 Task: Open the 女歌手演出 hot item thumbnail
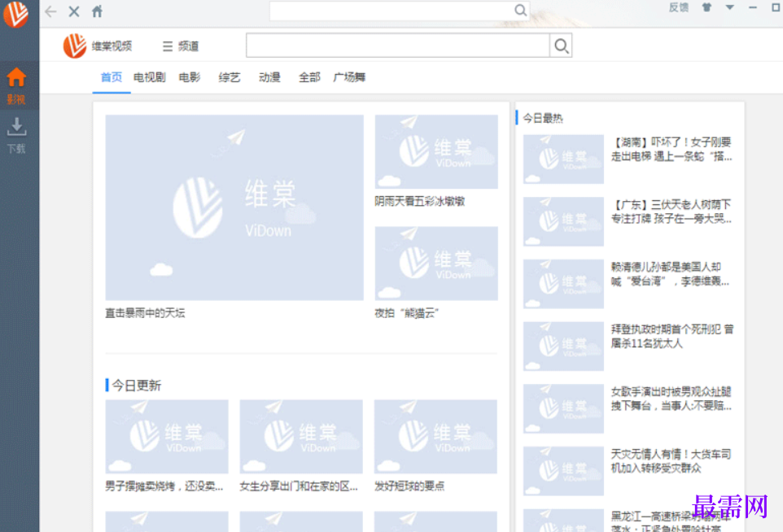coord(563,408)
